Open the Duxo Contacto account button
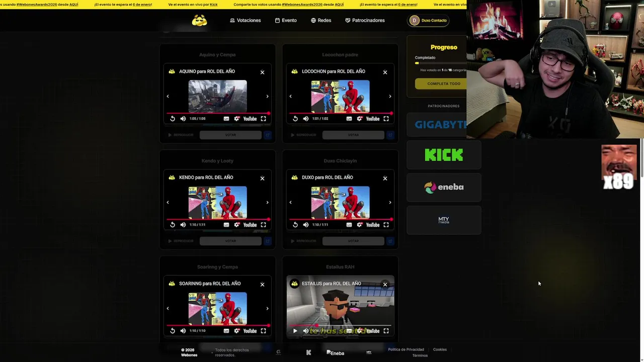This screenshot has height=362, width=644. click(429, 20)
